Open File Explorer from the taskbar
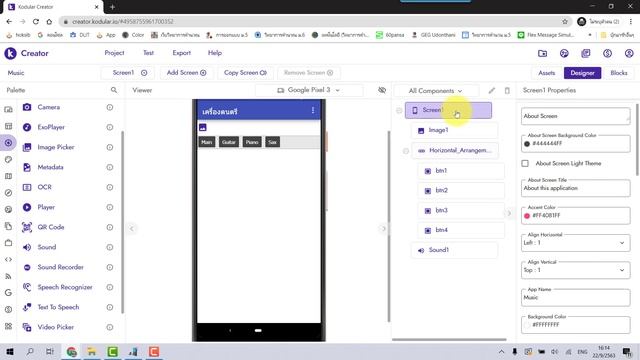 92,351
